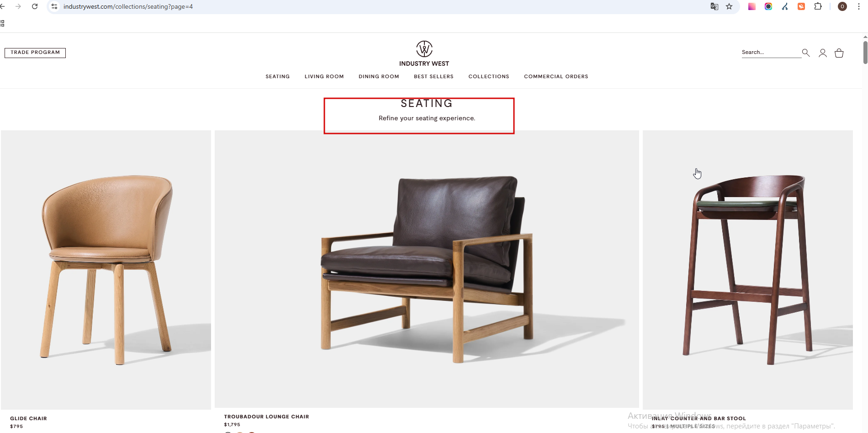Open the Living Room navigation menu

pos(324,76)
